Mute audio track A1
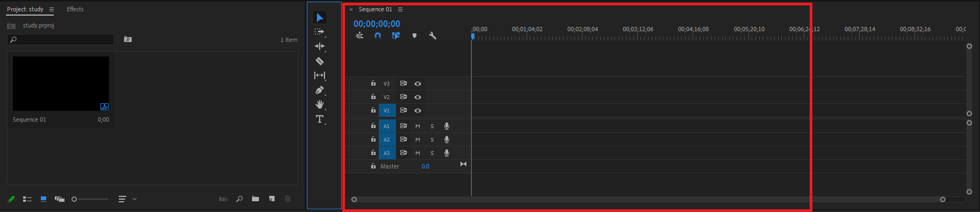Screen dimensions: 980x212 (417, 126)
